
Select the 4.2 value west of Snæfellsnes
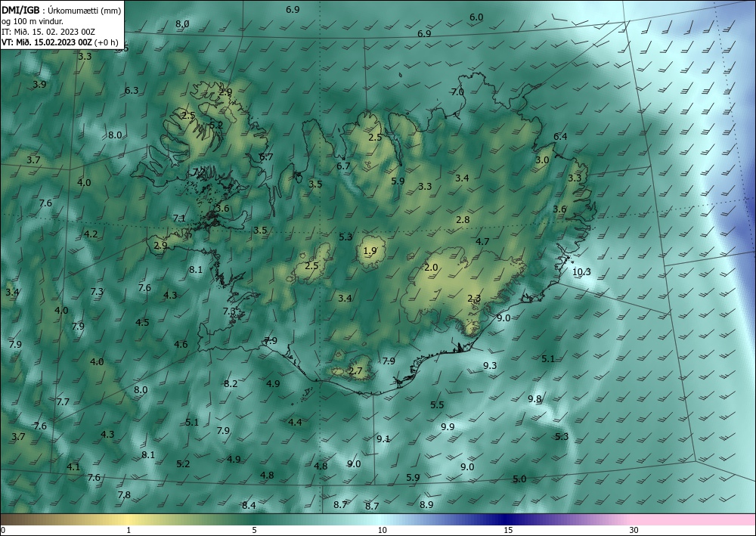click(91, 234)
